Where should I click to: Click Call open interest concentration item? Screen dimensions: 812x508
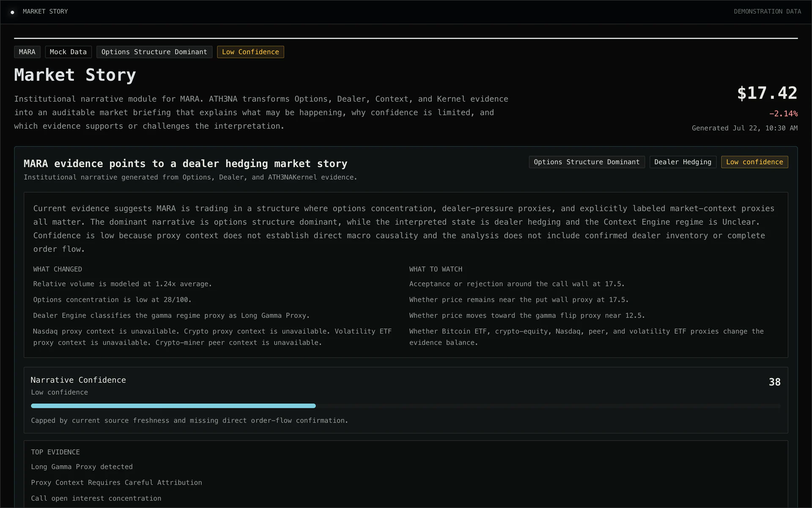click(96, 498)
